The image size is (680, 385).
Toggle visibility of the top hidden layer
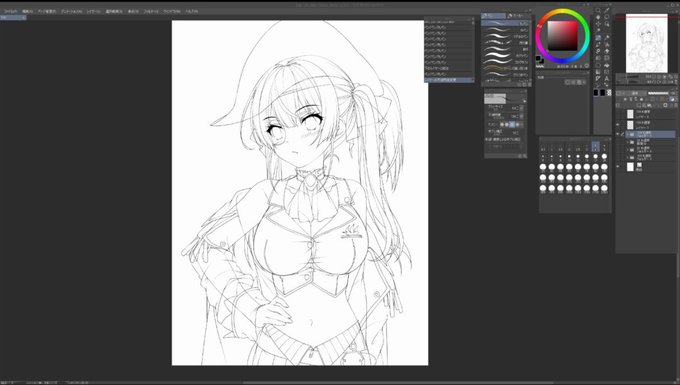click(x=618, y=114)
